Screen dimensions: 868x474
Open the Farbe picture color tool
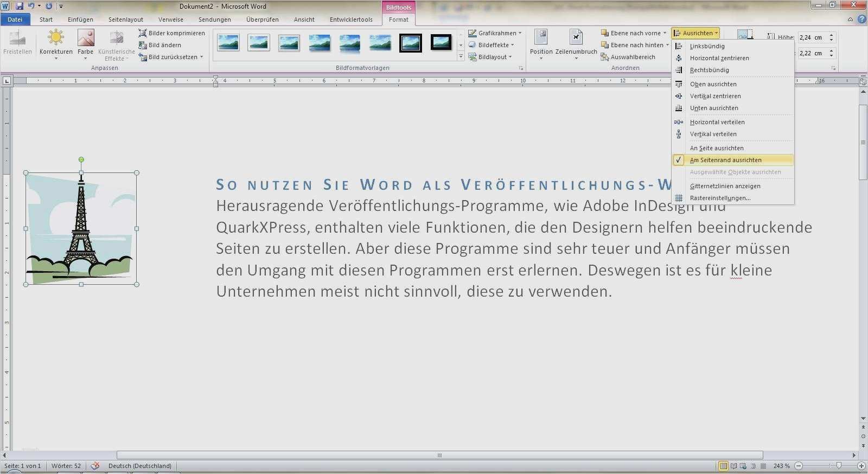click(x=85, y=38)
